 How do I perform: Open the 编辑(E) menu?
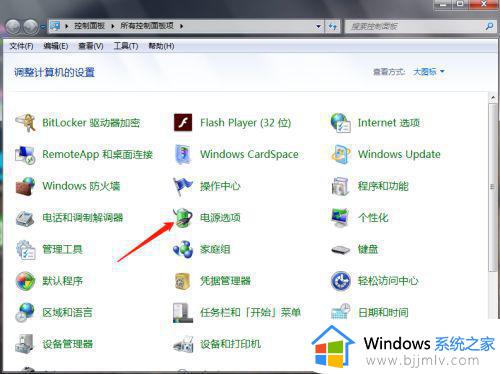(56, 46)
